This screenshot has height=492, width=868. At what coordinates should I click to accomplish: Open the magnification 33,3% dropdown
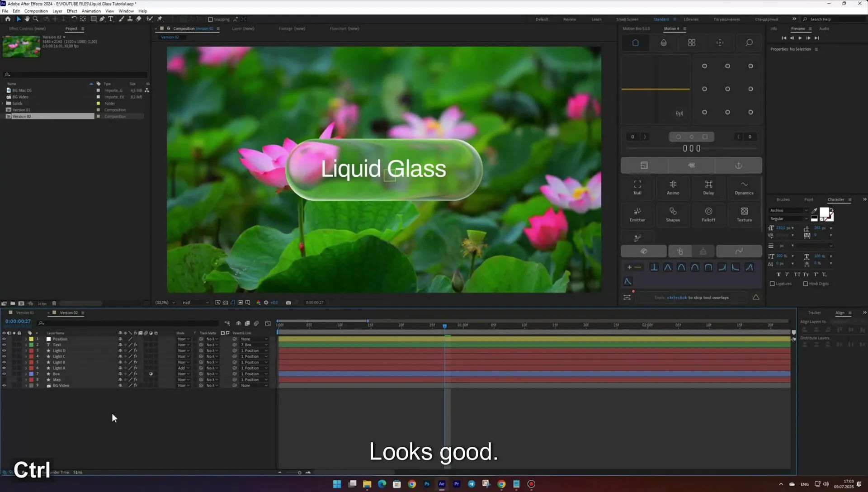point(165,303)
